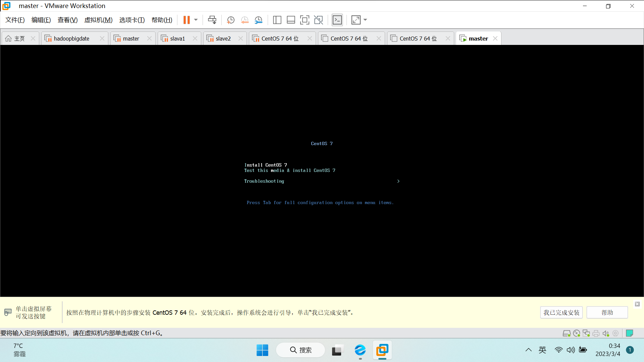Open the 查看(V) menu
The height and width of the screenshot is (362, 644).
coord(67,20)
